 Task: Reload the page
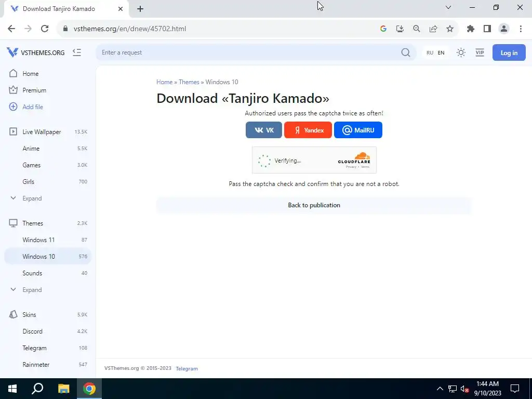pos(45,29)
